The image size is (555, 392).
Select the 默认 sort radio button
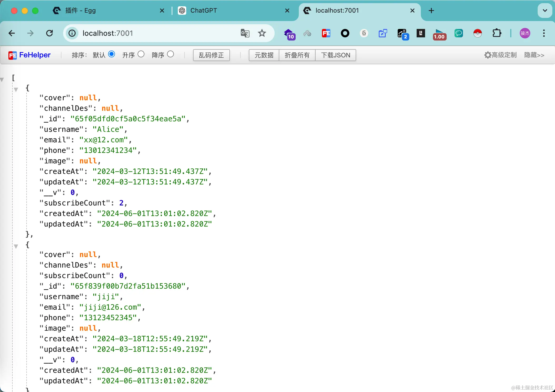click(112, 54)
